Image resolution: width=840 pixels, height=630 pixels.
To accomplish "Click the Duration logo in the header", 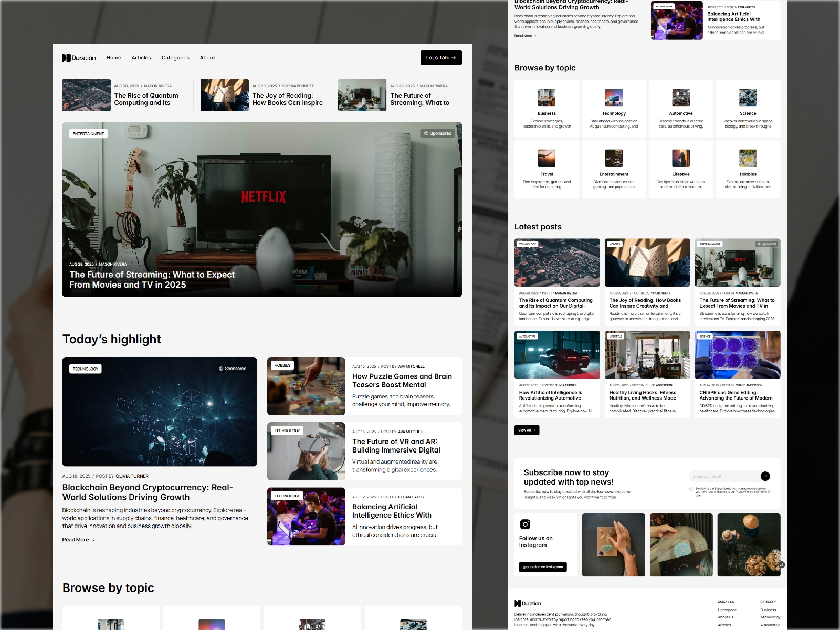I will [x=79, y=58].
